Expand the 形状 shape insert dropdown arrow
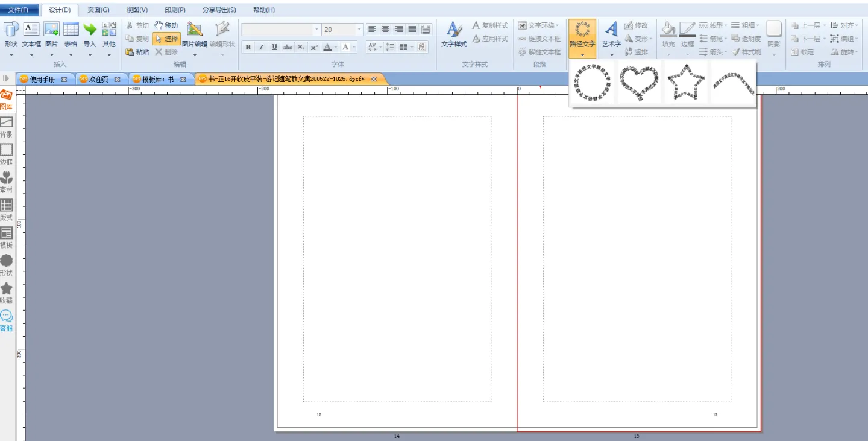This screenshot has width=868, height=441. point(11,55)
